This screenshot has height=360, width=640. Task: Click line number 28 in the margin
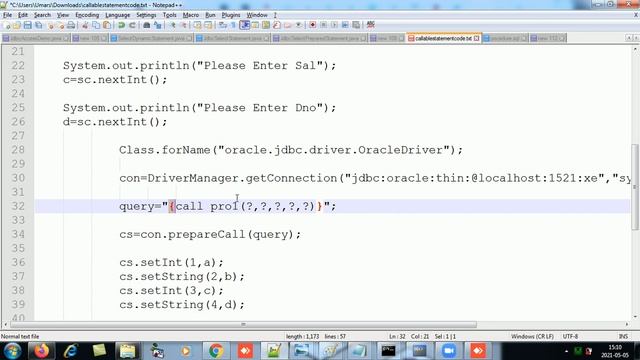18,150
